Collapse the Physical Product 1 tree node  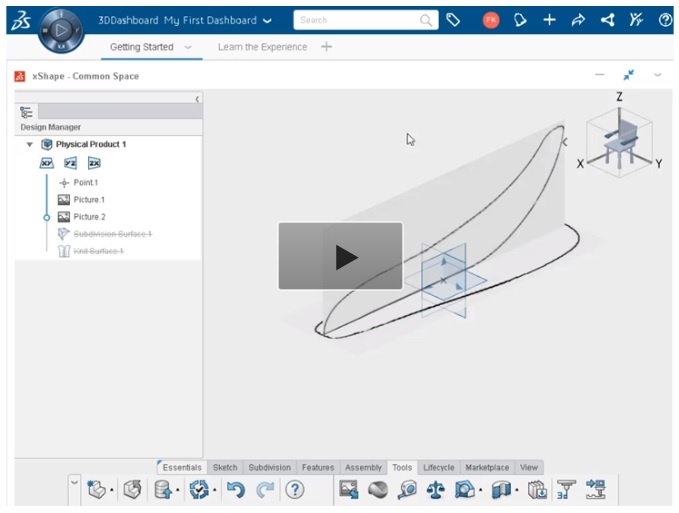point(29,144)
